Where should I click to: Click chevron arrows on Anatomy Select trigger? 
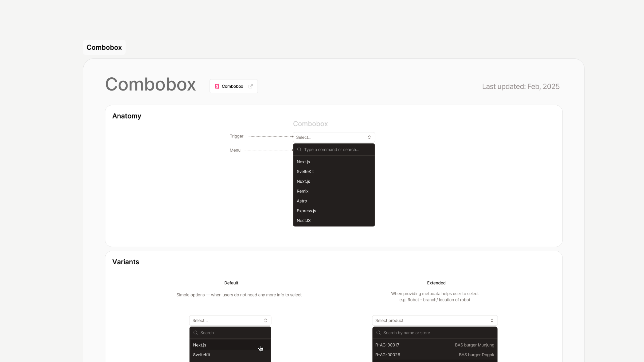click(369, 137)
